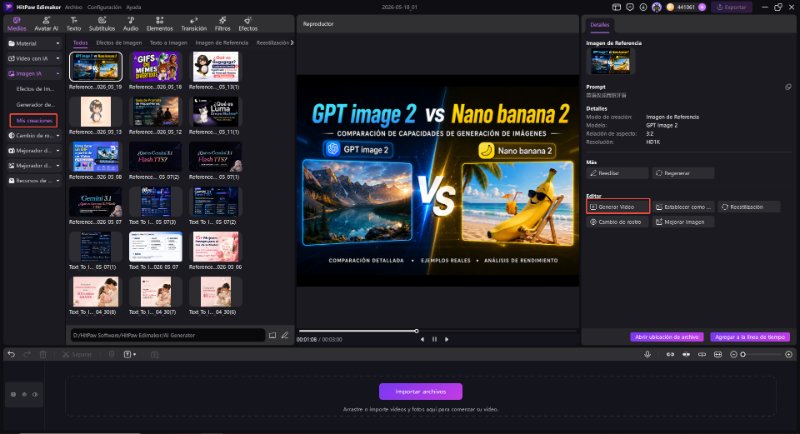
Task: Click the Generar Video button
Action: tap(618, 207)
